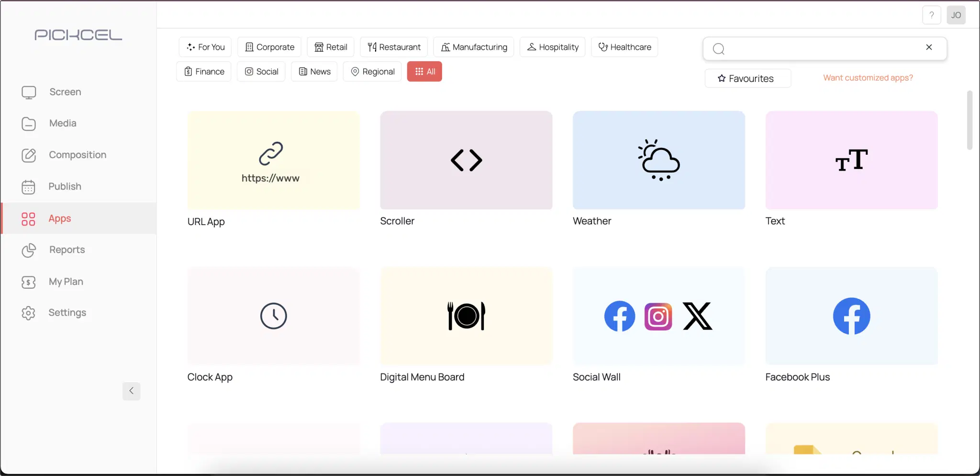
Task: Open the Want customized apps link
Action: [x=867, y=77]
